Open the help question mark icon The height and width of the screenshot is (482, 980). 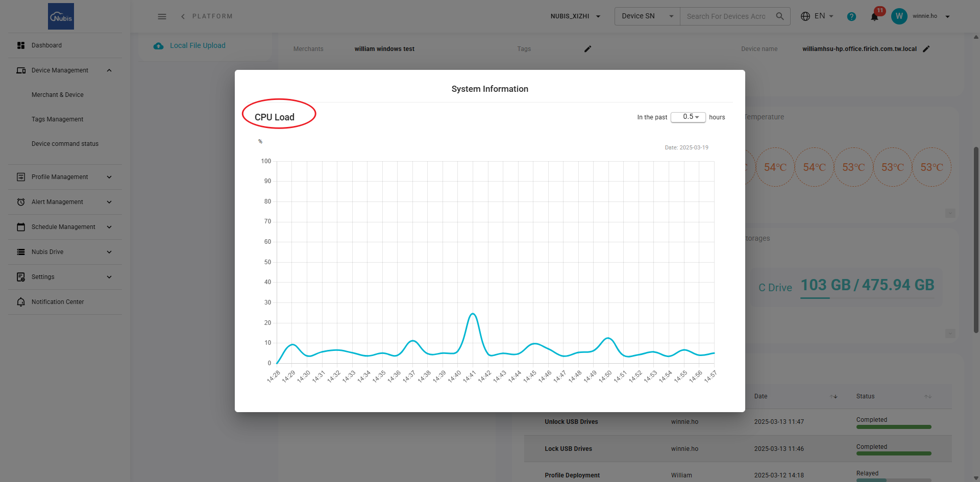click(851, 16)
